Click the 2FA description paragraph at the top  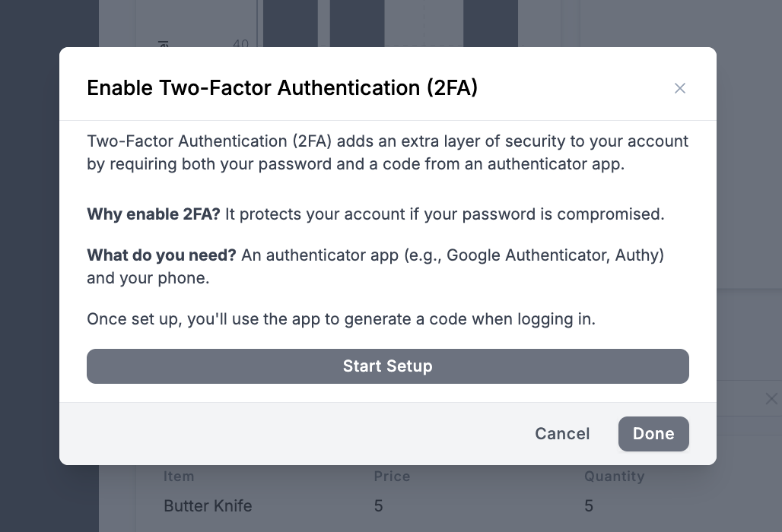tap(387, 152)
